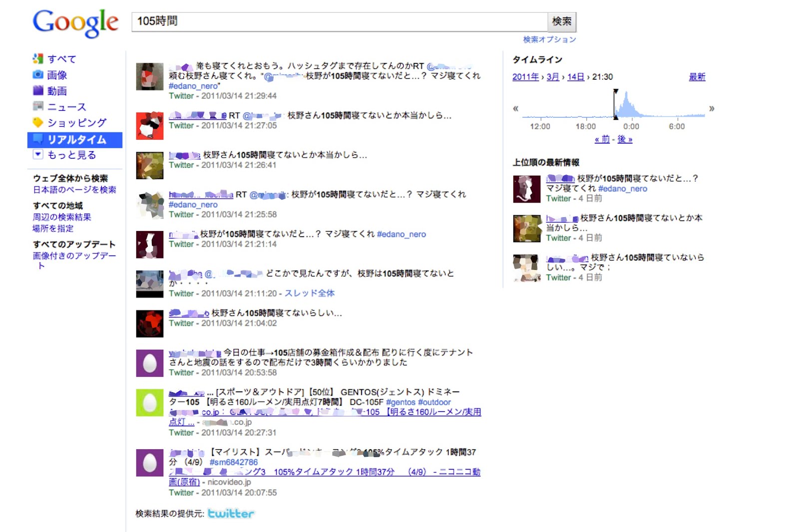The width and height of the screenshot is (799, 532).
Task: Click the 後 (next) timeline link
Action: [x=625, y=139]
